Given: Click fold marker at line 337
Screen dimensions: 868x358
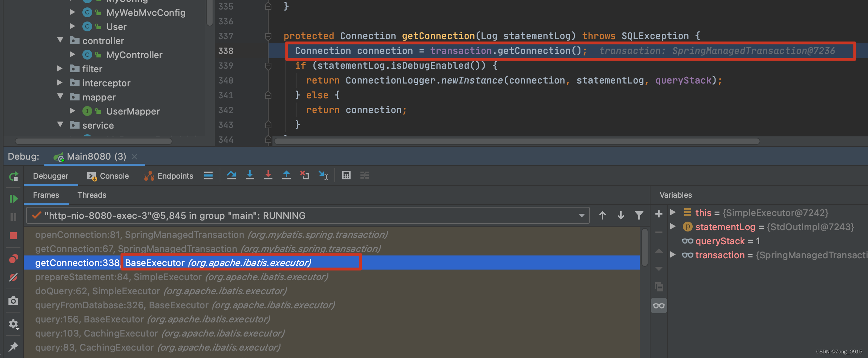Looking at the screenshot, I should click(x=268, y=36).
